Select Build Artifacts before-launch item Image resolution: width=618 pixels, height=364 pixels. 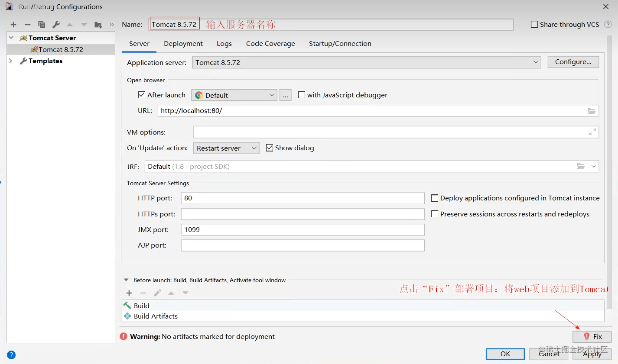(x=363, y=316)
